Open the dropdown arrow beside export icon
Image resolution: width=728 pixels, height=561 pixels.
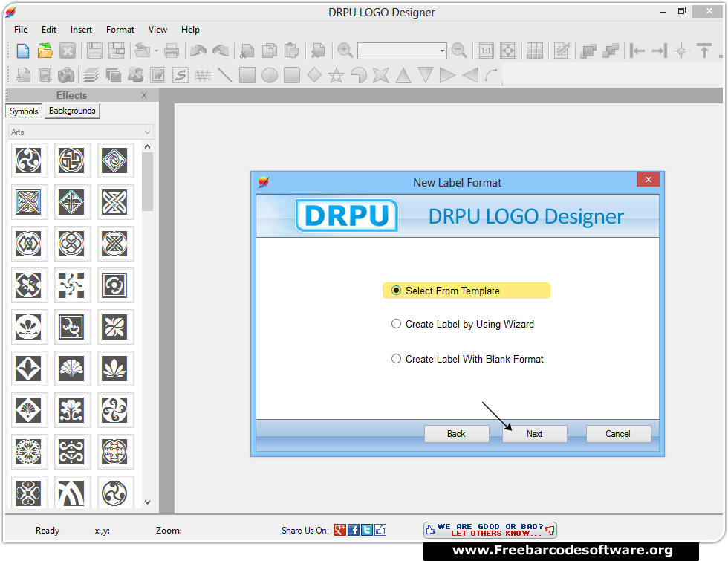pyautogui.click(x=156, y=51)
